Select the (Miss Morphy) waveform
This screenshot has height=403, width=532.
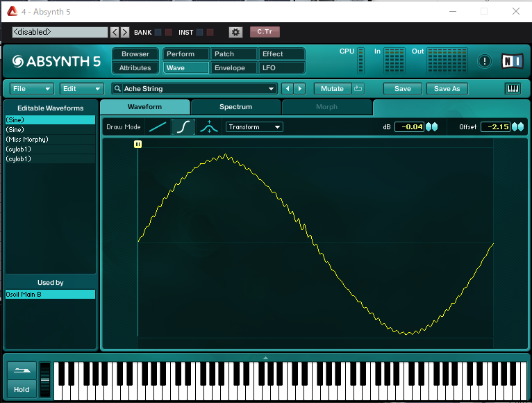click(x=50, y=140)
